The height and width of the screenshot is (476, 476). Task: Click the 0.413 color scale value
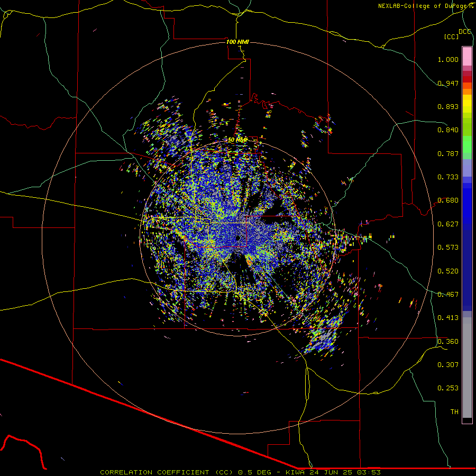[448, 318]
